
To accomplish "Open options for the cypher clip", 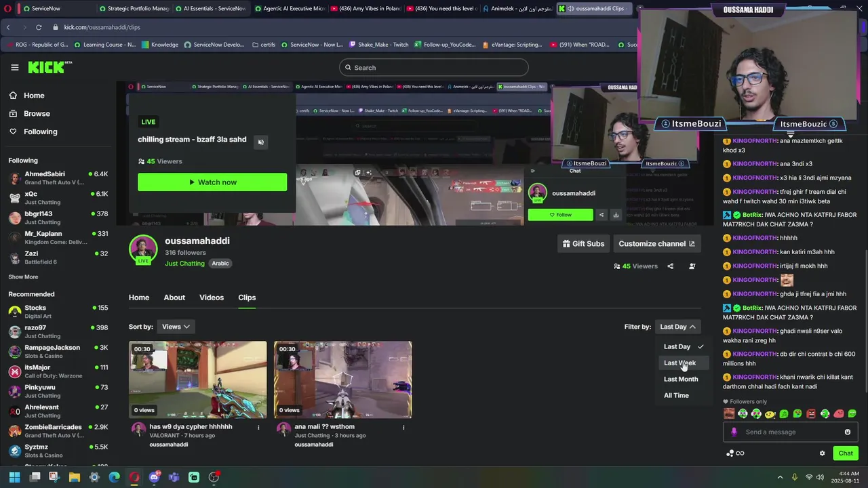I will 258,427.
